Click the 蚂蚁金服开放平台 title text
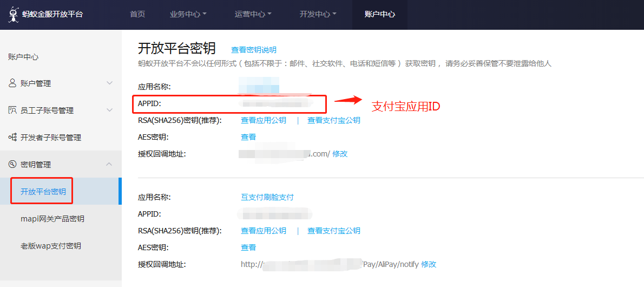The width and height of the screenshot is (644, 287). pyautogui.click(x=53, y=14)
